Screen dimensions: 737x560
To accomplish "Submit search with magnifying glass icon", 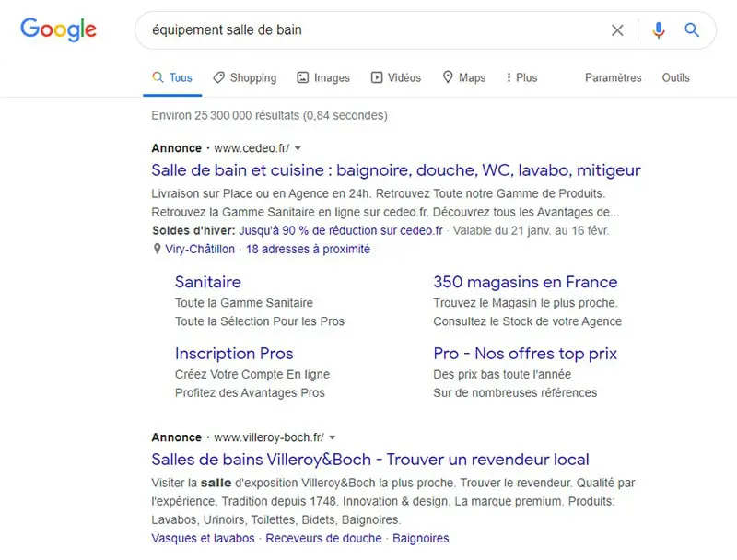I will (692, 30).
